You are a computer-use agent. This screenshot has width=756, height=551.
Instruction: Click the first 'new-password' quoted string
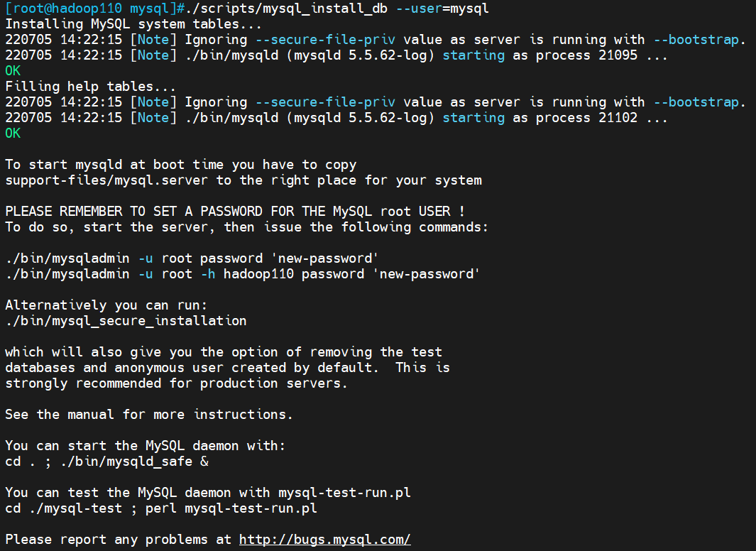(x=325, y=258)
